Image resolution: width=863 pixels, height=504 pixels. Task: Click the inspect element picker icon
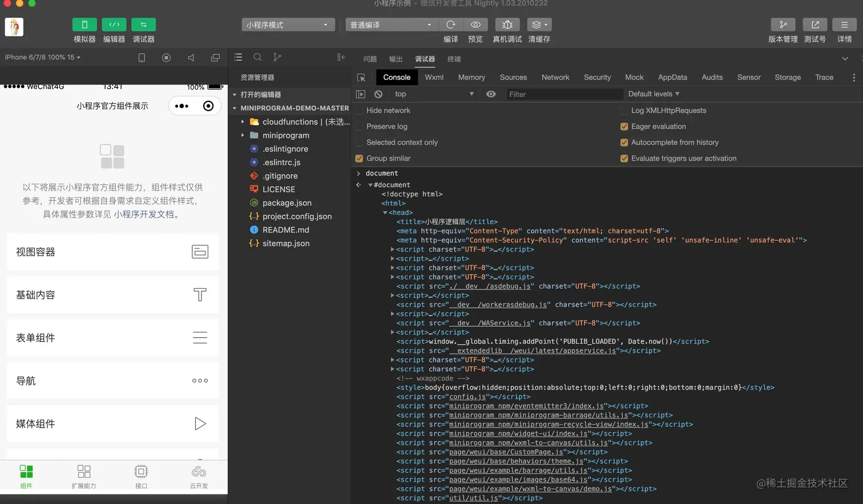pos(361,78)
